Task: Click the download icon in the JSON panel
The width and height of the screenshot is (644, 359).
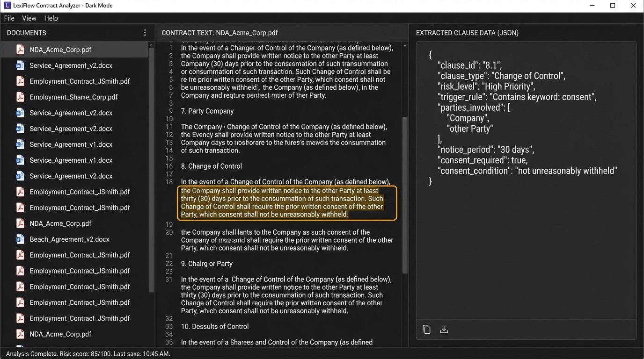Action: pyautogui.click(x=444, y=329)
